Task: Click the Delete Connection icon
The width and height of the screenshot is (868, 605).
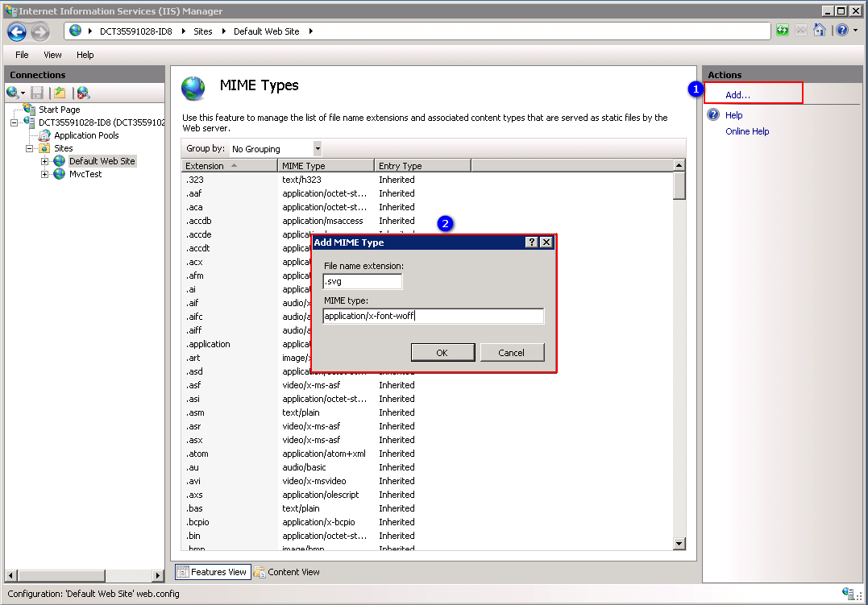Action: coord(83,93)
